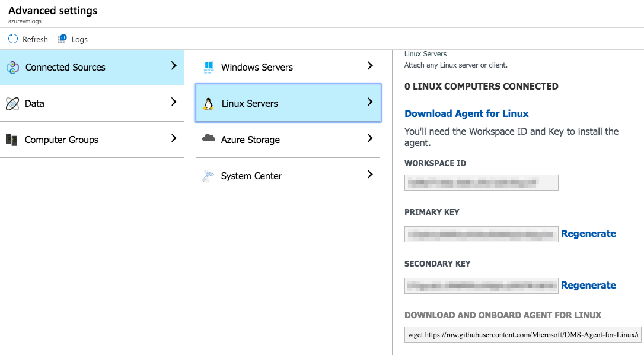The width and height of the screenshot is (644, 355).
Task: Click the Refresh button label
Action: (36, 40)
